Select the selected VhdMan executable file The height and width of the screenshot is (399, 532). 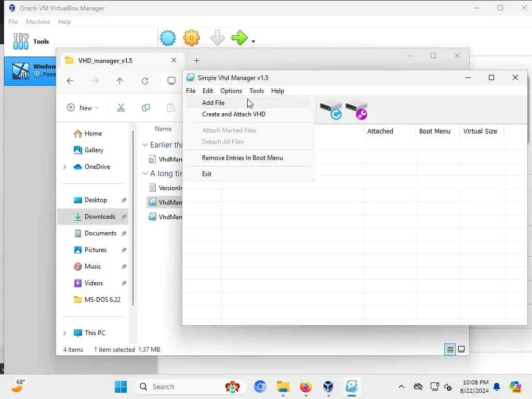pyautogui.click(x=165, y=202)
